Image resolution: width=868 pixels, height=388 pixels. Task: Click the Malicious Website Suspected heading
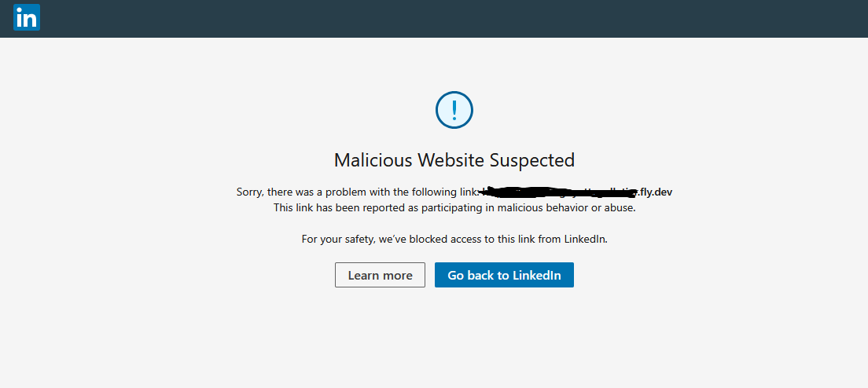(x=454, y=159)
